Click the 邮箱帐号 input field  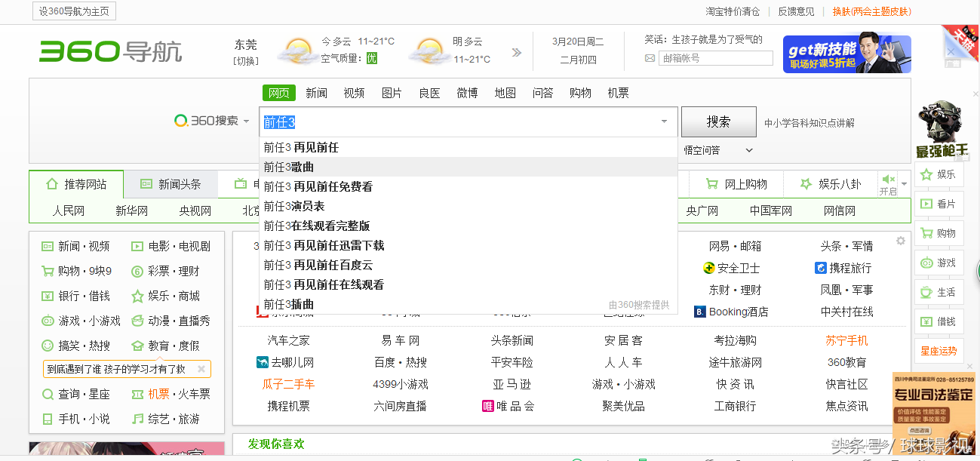pyautogui.click(x=715, y=58)
